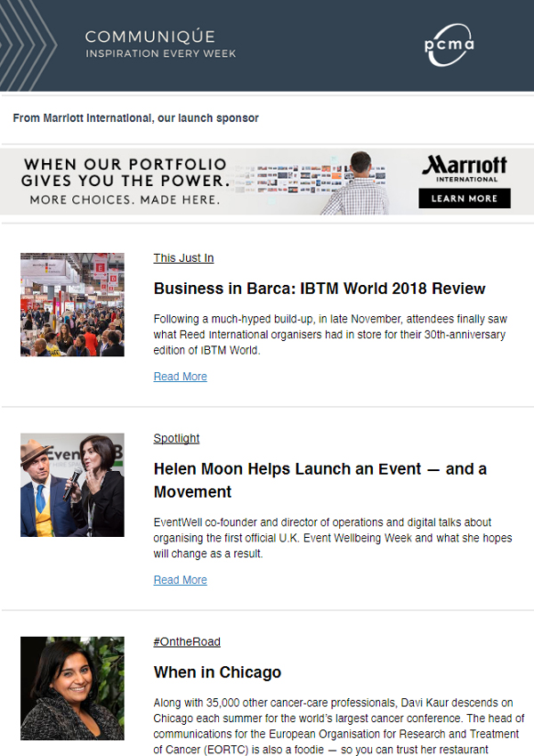Click the Inspiration Every Week tagline
The height and width of the screenshot is (756, 534).
click(160, 54)
